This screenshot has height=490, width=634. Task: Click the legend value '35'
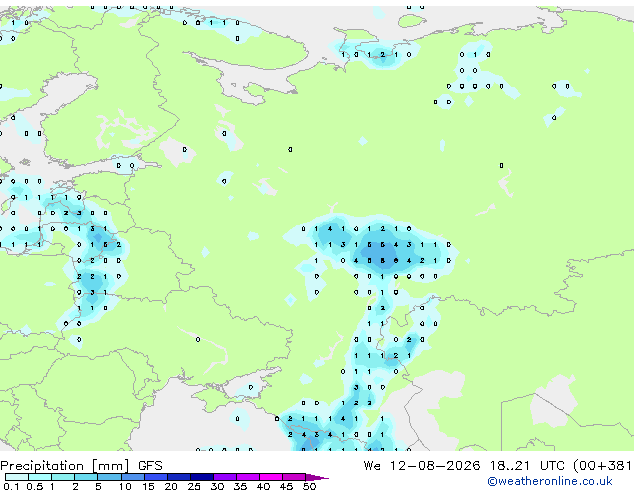(240, 486)
